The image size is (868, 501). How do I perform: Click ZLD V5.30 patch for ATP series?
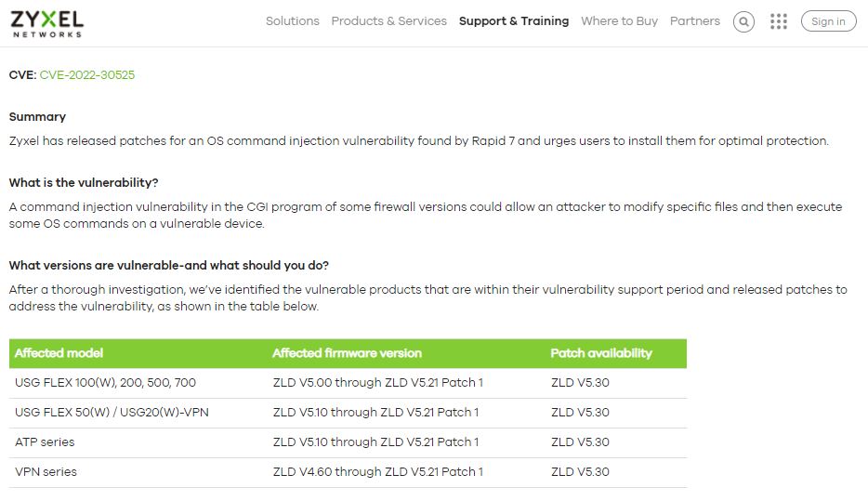point(580,442)
